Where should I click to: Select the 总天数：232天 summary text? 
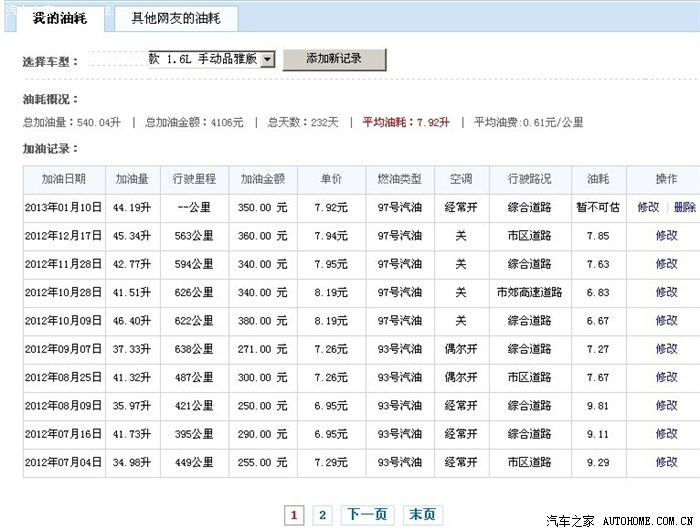[x=303, y=122]
